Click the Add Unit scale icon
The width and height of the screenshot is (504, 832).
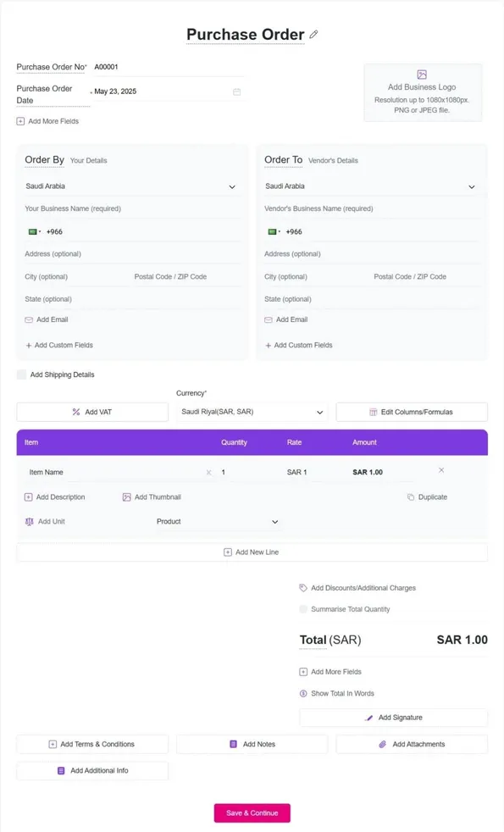tap(29, 522)
